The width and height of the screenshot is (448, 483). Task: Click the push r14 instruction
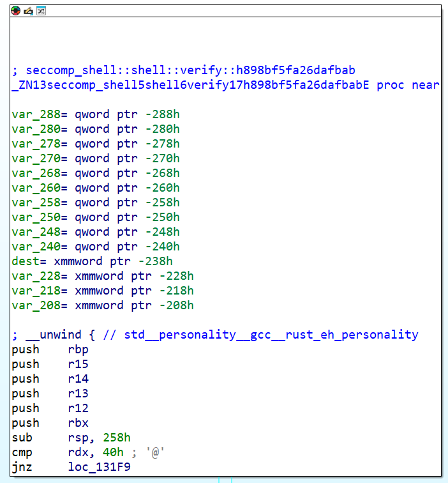pos(50,379)
